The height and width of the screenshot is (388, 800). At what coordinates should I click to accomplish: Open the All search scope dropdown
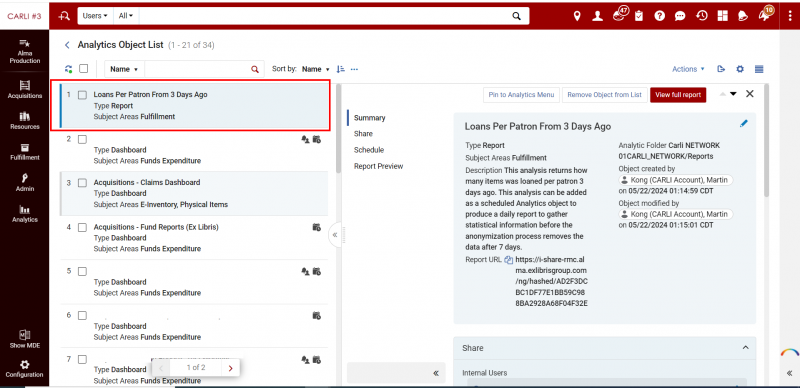click(126, 16)
